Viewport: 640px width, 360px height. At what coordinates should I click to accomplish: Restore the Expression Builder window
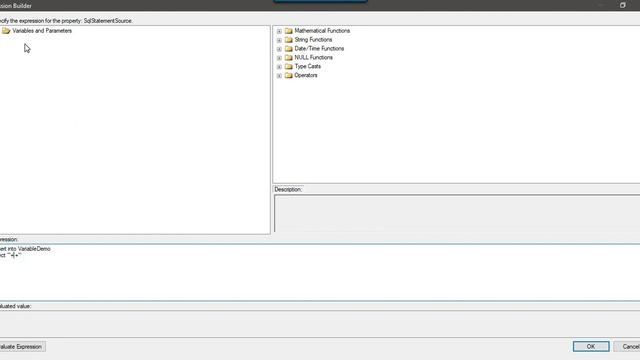[x=622, y=5]
